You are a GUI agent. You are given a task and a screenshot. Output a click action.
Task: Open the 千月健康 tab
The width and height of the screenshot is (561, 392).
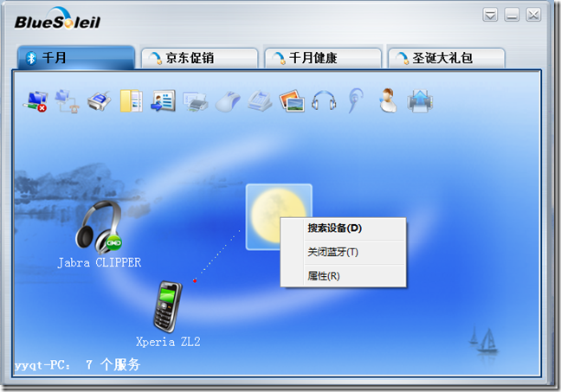pos(323,58)
